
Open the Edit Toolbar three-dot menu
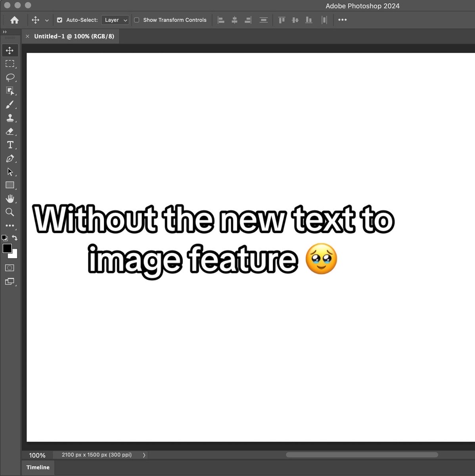10,226
